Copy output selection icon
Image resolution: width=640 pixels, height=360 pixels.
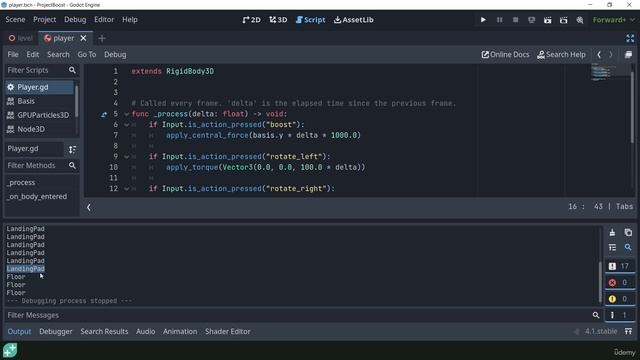click(x=628, y=232)
